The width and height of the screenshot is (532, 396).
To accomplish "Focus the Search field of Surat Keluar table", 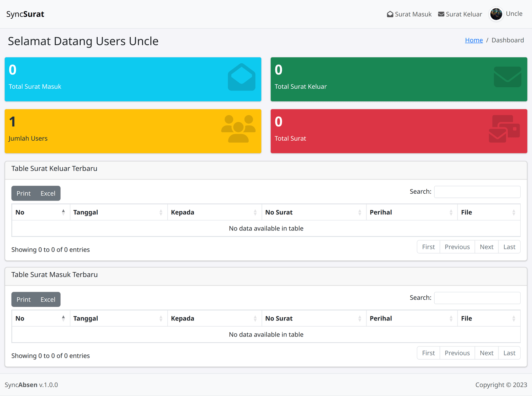I will pyautogui.click(x=477, y=192).
